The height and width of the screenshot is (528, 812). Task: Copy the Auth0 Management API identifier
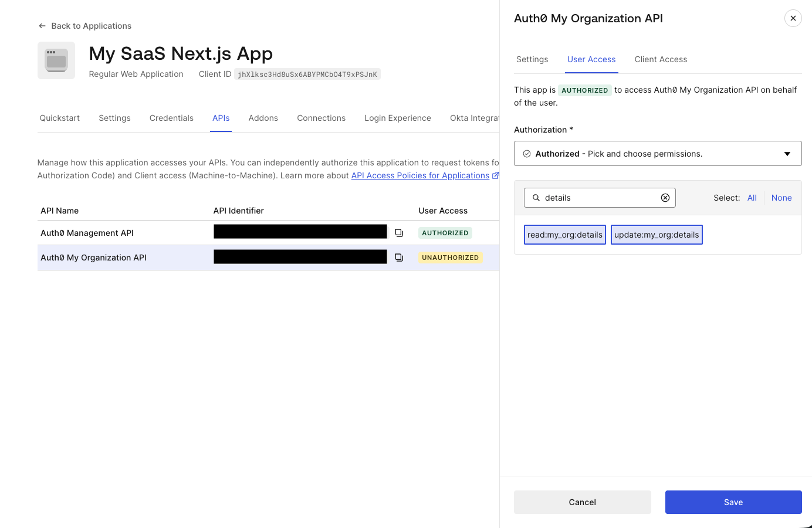[399, 233]
